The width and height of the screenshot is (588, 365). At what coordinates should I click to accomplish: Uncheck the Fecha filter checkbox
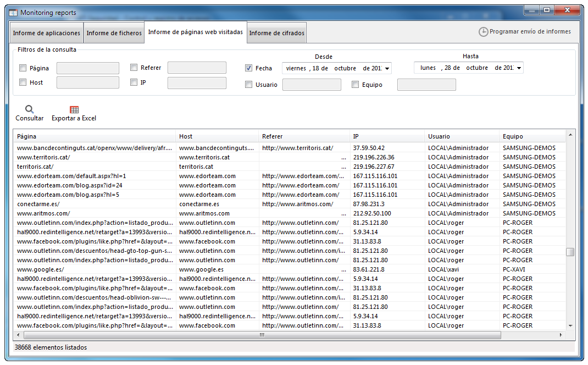point(248,68)
